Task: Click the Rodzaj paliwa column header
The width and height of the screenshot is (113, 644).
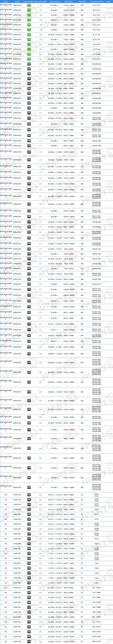Action: pos(28,1)
